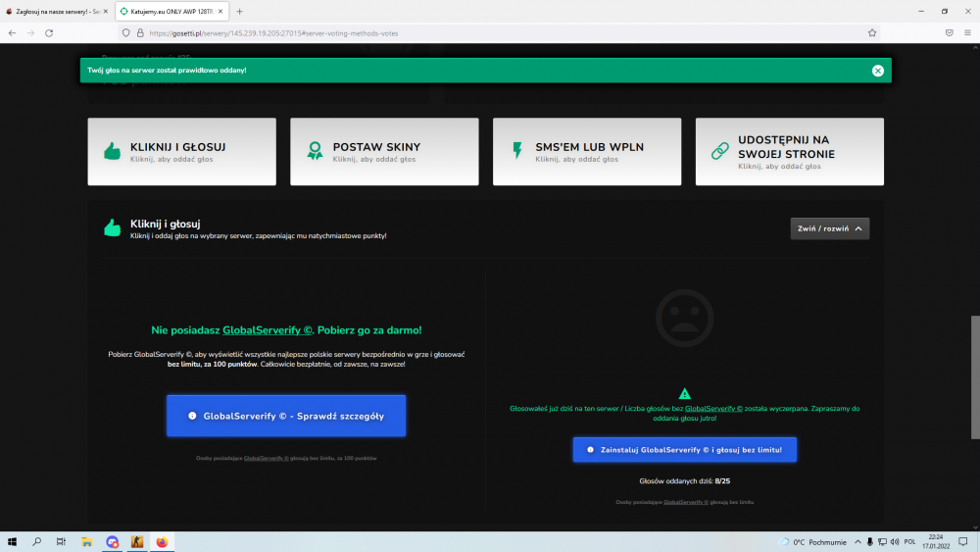The height and width of the screenshot is (552, 980).
Task: Open the notification center
Action: tap(963, 542)
